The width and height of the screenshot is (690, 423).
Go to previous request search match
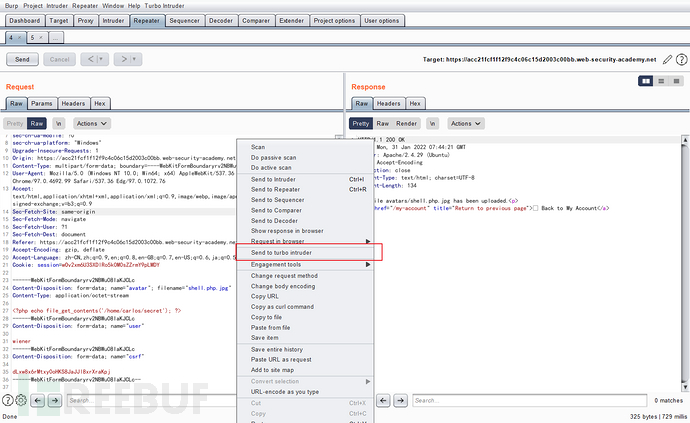coord(38,401)
